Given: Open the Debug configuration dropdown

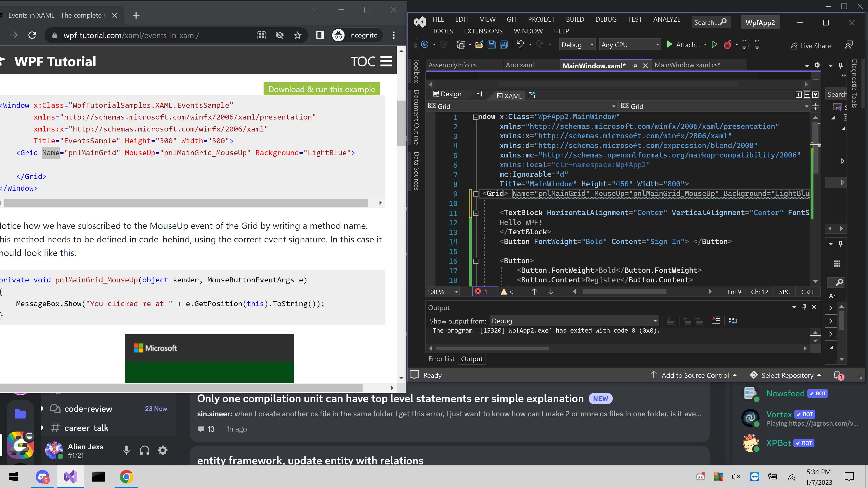Looking at the screenshot, I should click(577, 45).
